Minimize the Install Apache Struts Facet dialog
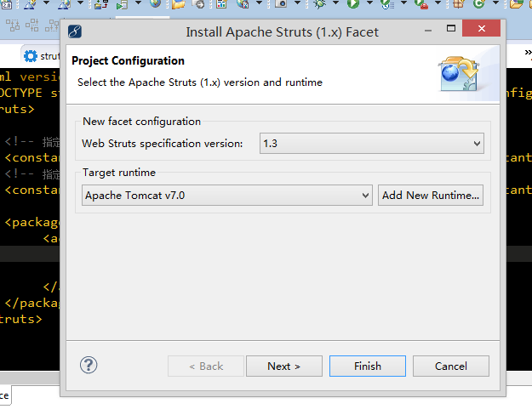 428,30
